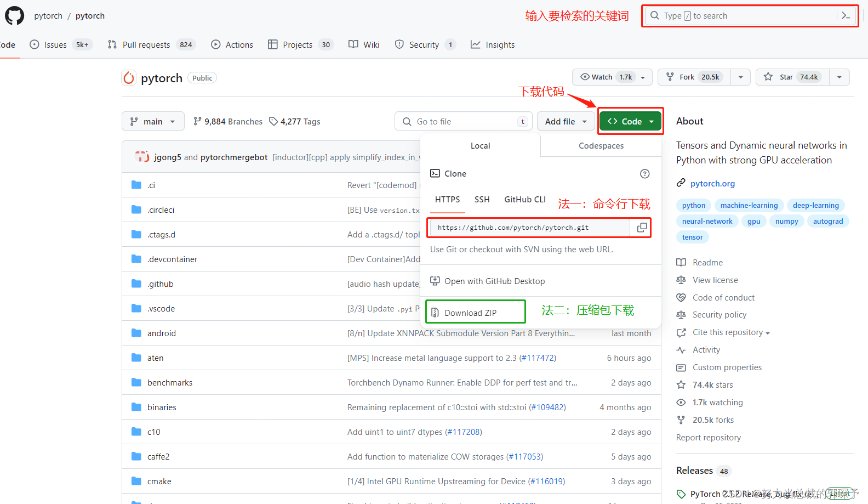
Task: Open the pytorch.org website link
Action: tap(712, 184)
